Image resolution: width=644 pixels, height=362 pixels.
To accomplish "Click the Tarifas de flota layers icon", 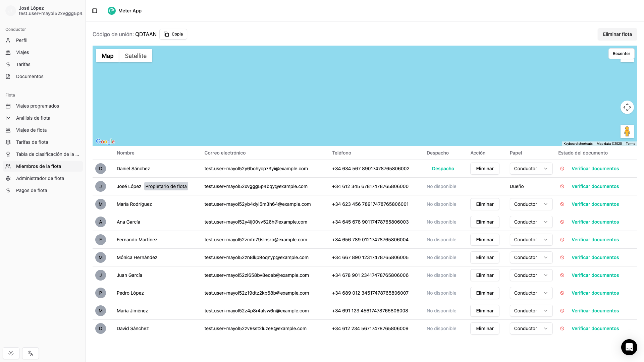I will pos(8,142).
